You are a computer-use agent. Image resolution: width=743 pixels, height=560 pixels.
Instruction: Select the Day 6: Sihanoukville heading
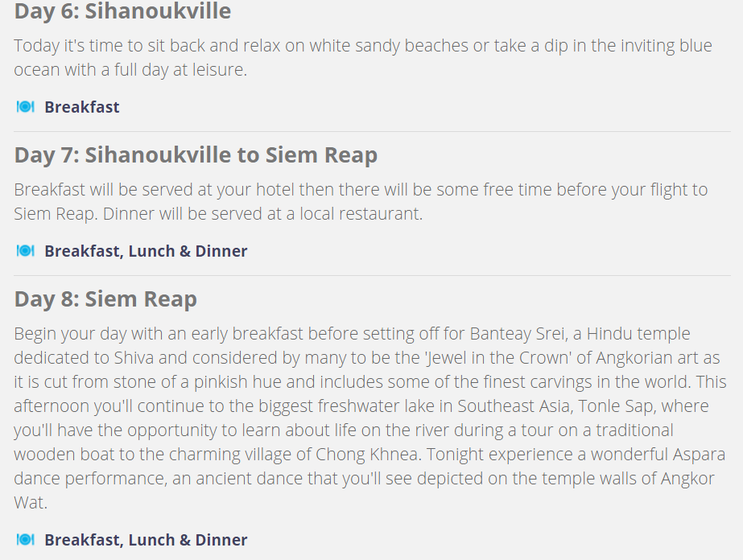(122, 11)
